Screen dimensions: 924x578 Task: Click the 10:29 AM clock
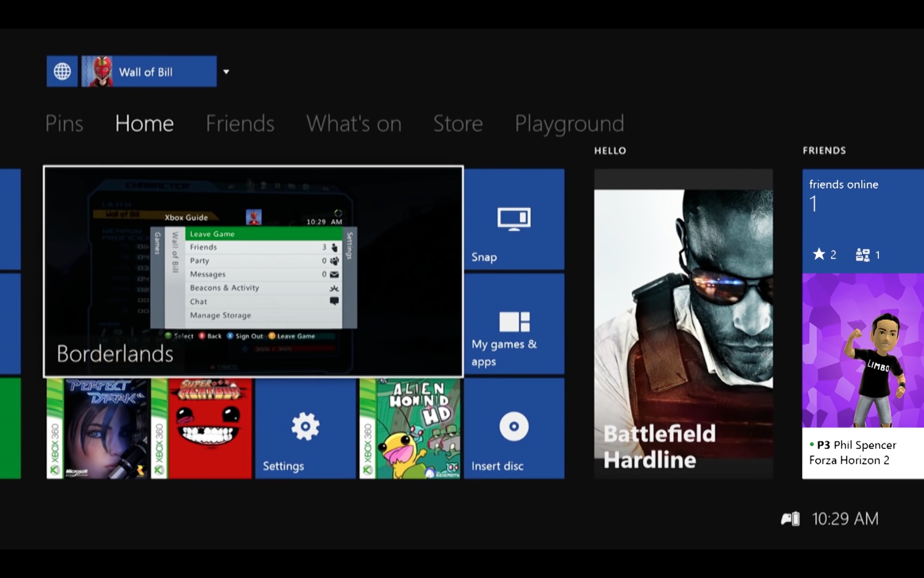point(845,519)
